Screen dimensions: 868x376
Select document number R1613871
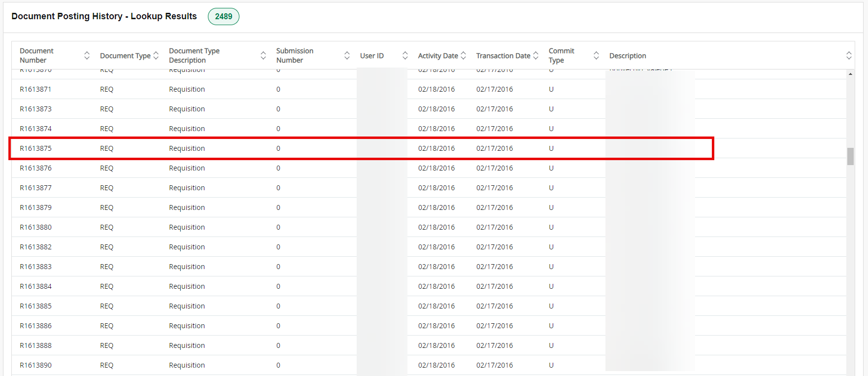click(35, 89)
